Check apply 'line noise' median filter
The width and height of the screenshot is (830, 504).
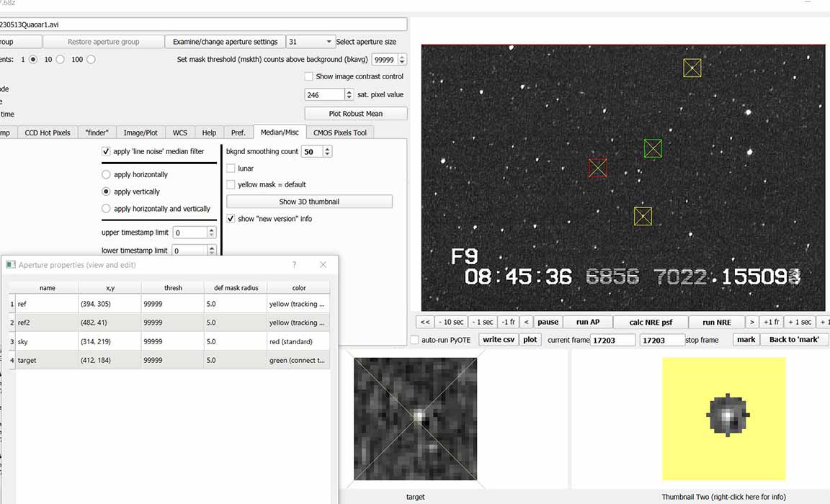point(106,151)
